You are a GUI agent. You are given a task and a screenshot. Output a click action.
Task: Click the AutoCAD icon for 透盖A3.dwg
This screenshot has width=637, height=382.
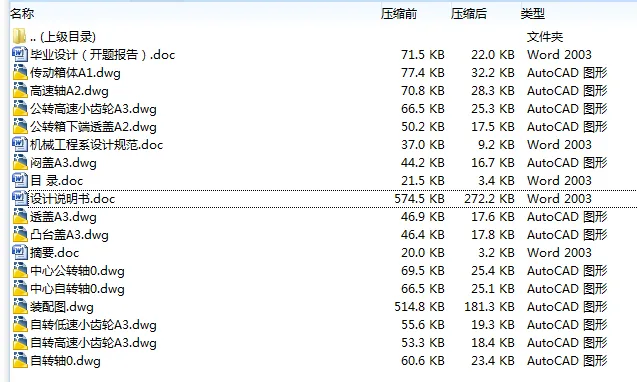pos(20,216)
